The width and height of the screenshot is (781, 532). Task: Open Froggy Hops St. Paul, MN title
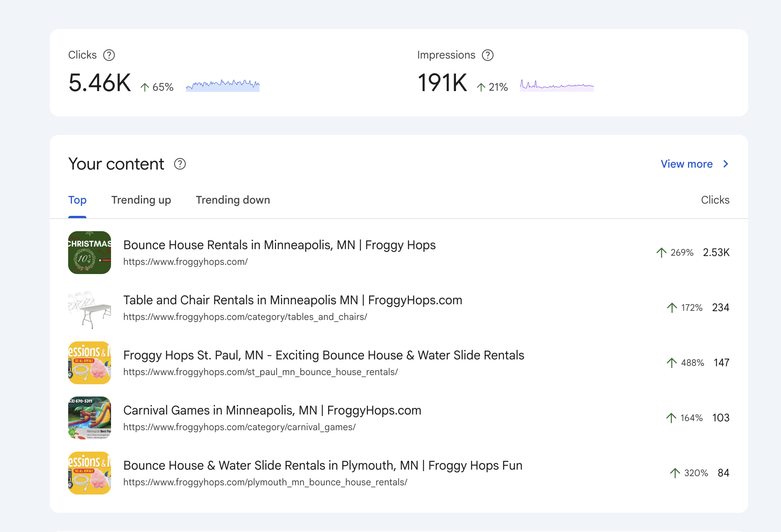(324, 355)
